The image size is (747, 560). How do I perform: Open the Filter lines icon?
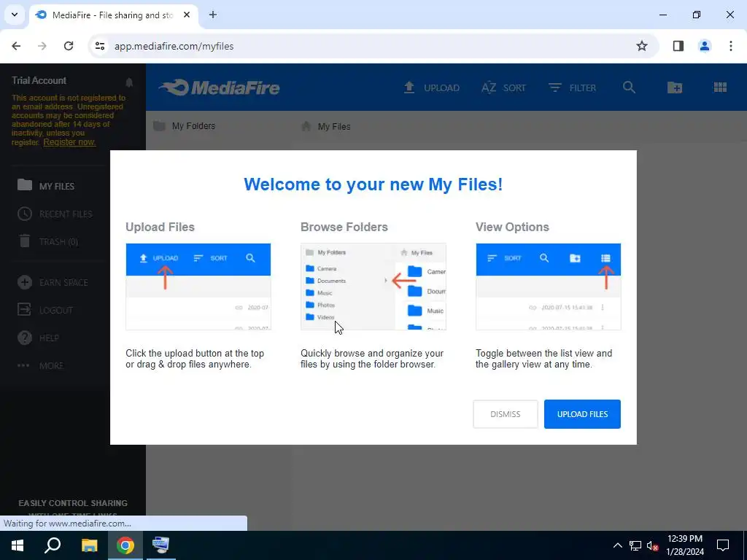point(554,87)
